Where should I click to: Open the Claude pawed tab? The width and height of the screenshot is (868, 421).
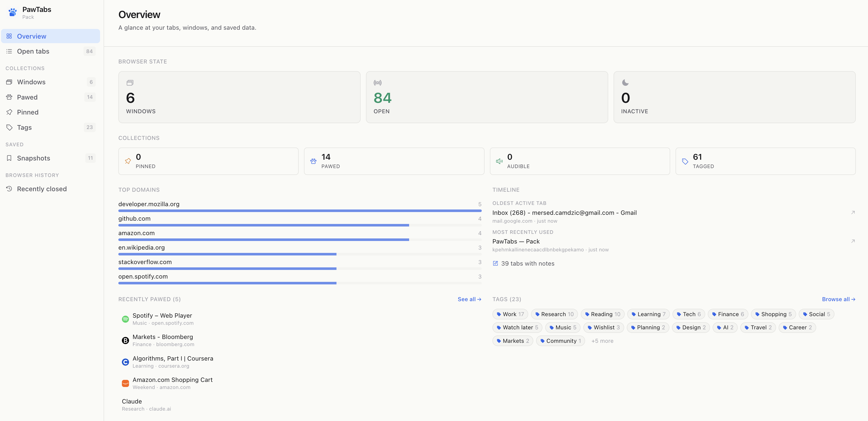point(300,405)
